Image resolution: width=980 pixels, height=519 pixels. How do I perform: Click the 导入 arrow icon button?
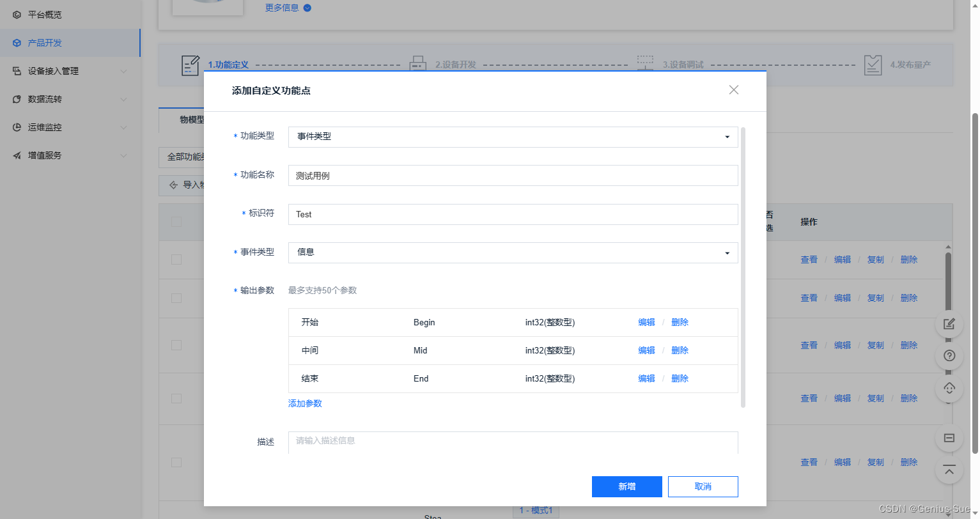173,185
